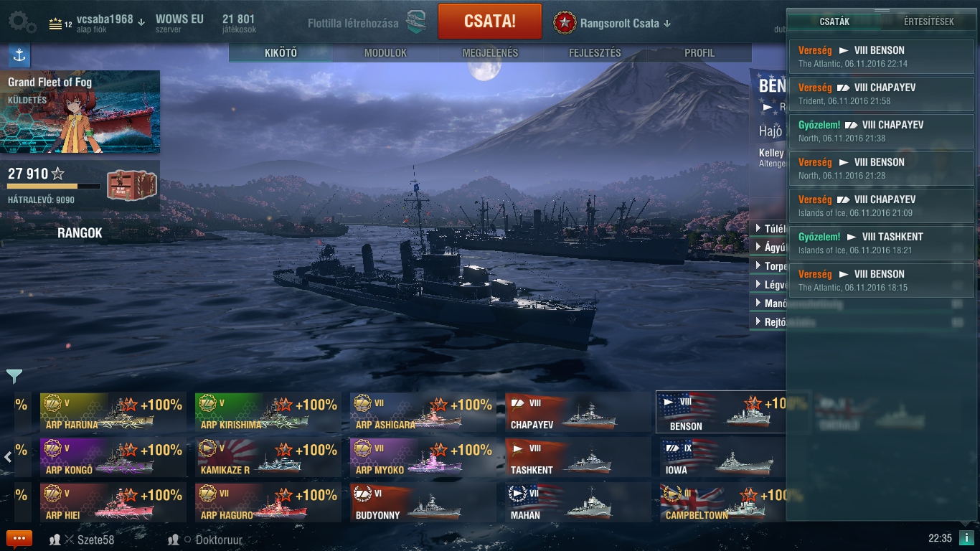Open the settings gear menu
Viewport: 980px width, 551px height.
pos(22,22)
